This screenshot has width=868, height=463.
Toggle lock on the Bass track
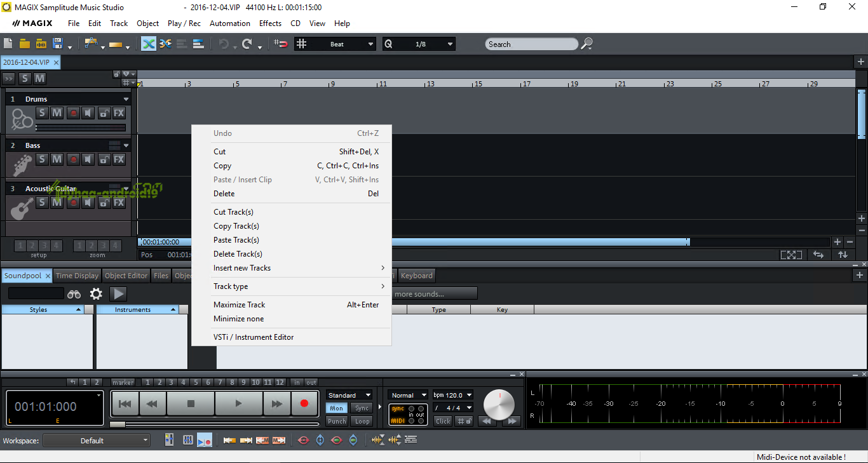click(104, 159)
